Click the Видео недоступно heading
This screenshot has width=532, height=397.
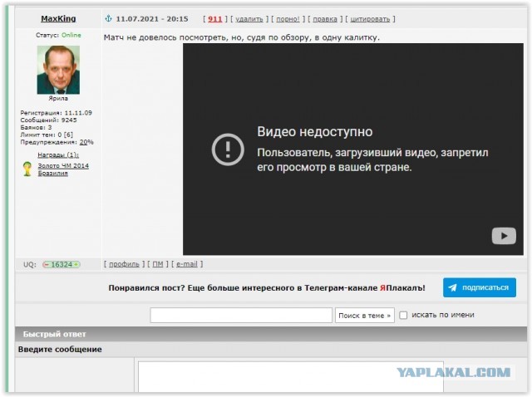[x=314, y=131]
